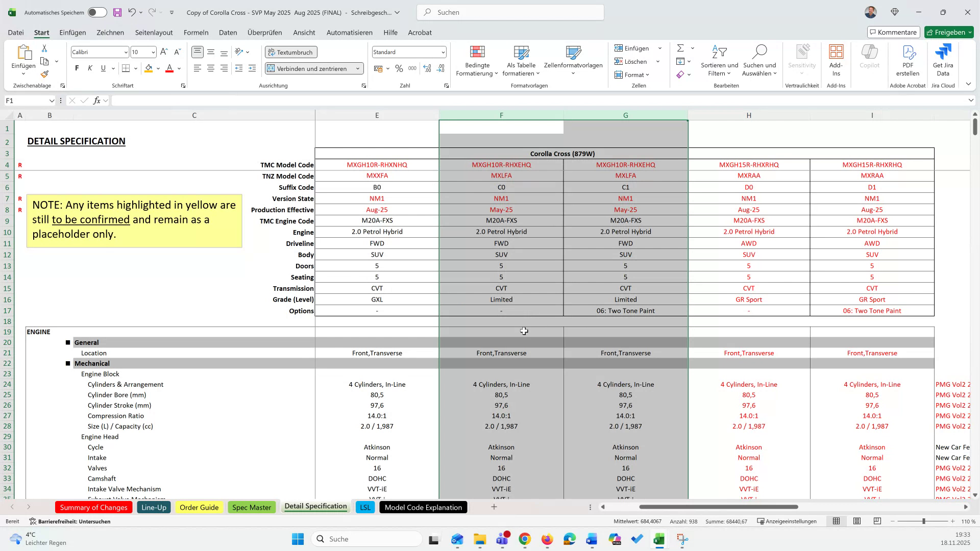Open the Kommentare panel

coord(893,32)
